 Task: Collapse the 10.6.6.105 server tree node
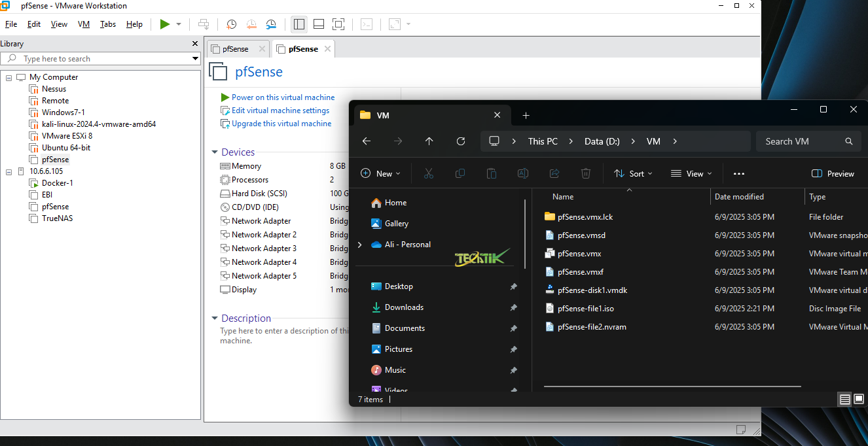point(9,171)
